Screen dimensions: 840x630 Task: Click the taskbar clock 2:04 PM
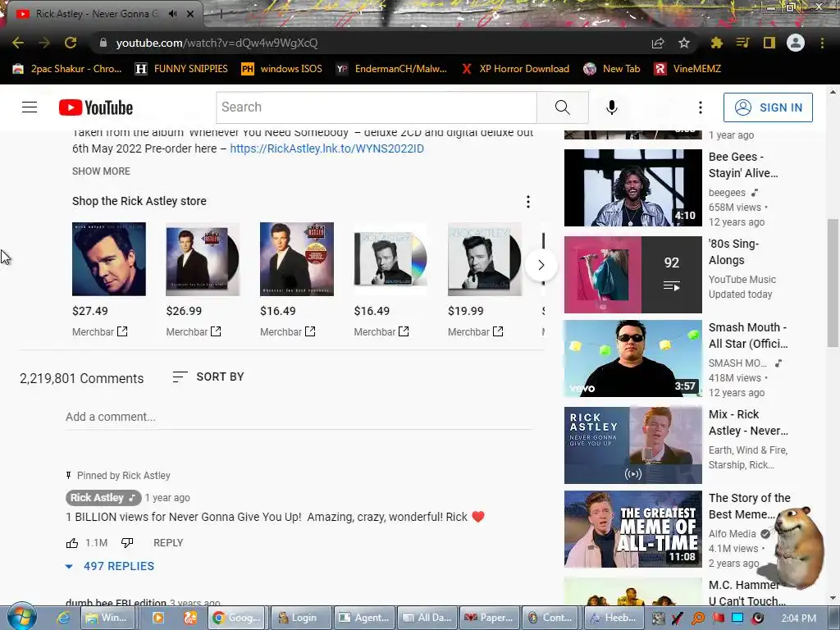(799, 619)
